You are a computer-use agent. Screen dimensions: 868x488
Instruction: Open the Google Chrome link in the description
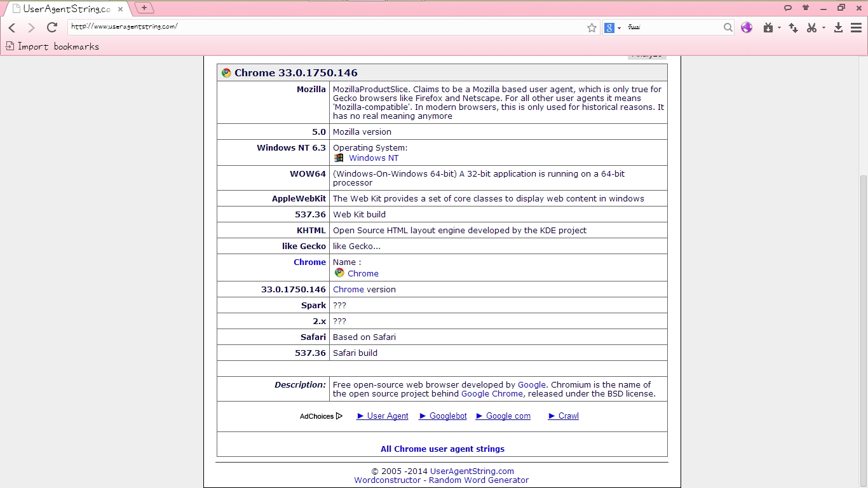492,394
